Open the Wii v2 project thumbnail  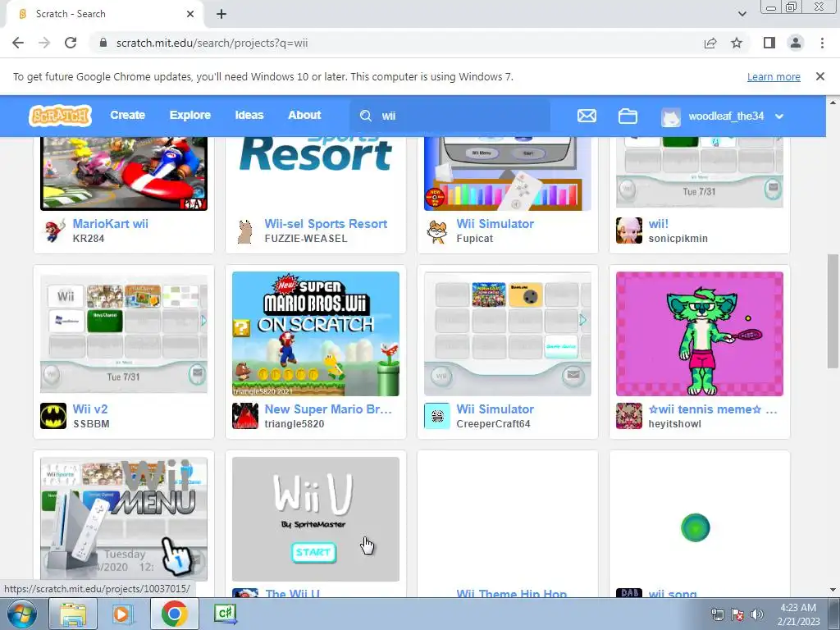[x=124, y=334]
